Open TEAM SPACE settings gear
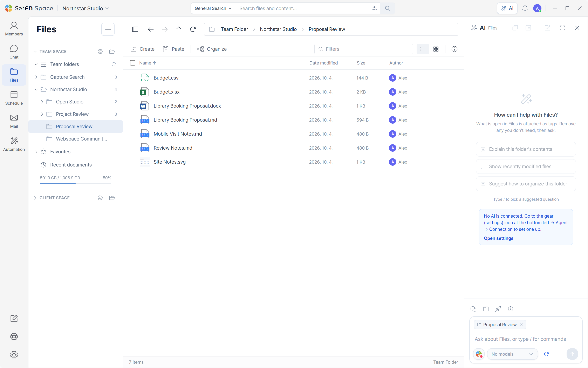 pos(100,51)
